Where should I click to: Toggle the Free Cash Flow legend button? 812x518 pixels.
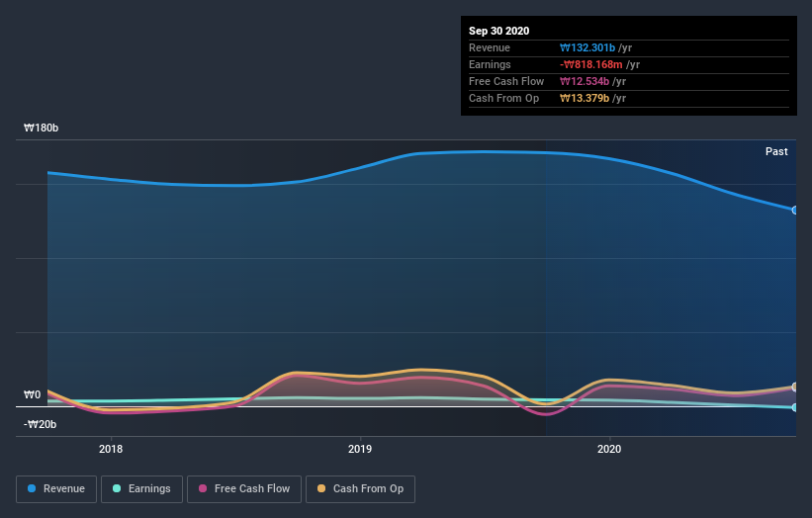[x=244, y=489]
